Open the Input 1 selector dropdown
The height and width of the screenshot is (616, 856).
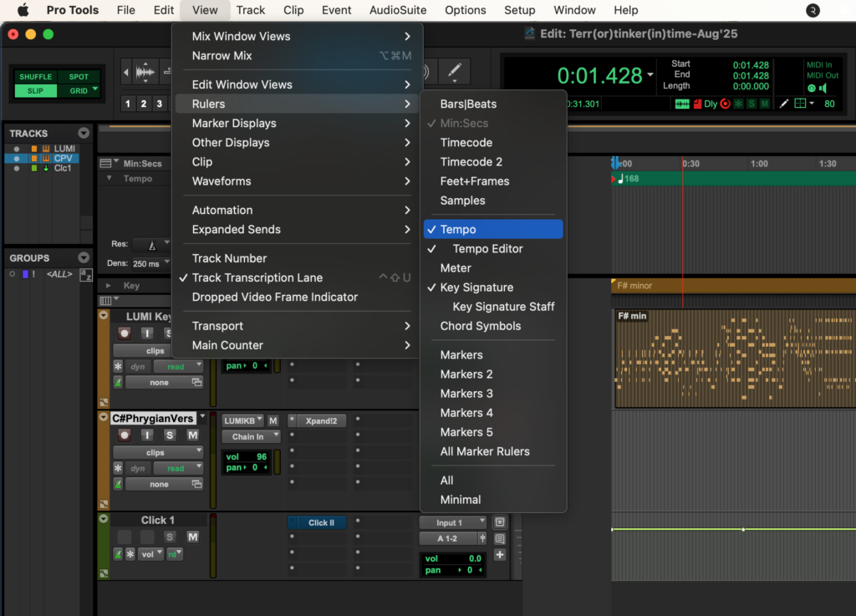452,522
